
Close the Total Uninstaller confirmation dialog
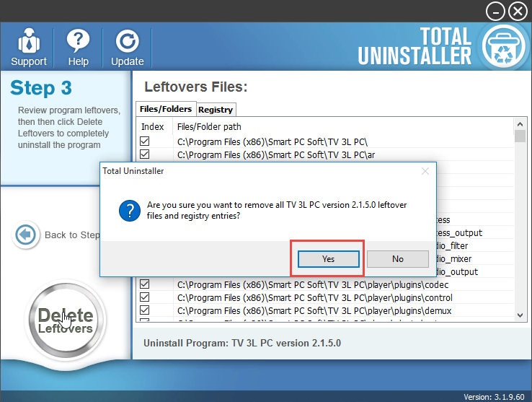pos(425,171)
